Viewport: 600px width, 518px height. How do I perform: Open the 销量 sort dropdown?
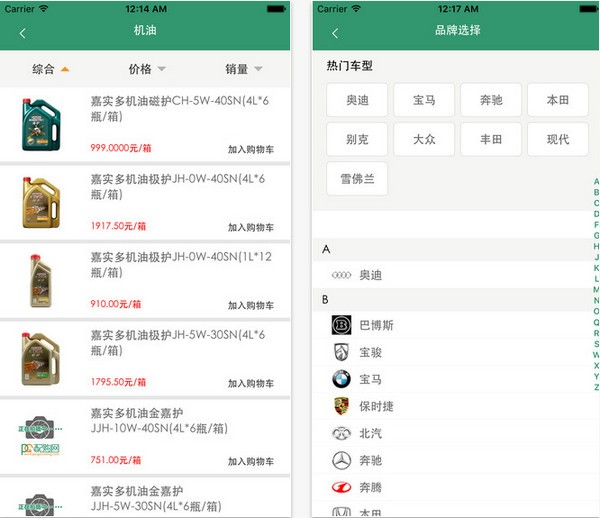[x=243, y=69]
